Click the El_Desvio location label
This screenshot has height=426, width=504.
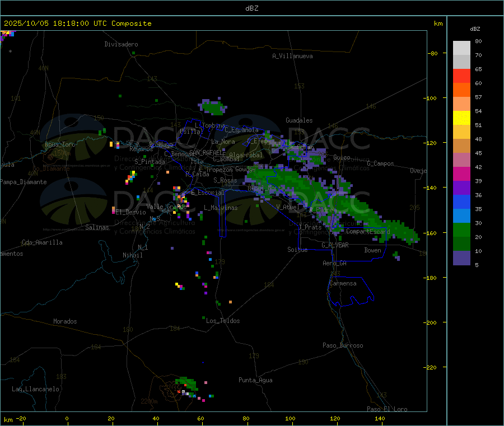[131, 212]
